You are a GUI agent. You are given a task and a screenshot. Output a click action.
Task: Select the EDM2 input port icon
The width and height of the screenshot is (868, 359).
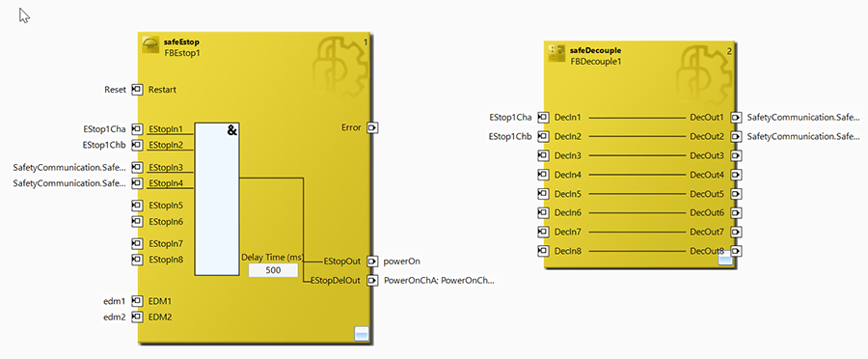point(137,318)
